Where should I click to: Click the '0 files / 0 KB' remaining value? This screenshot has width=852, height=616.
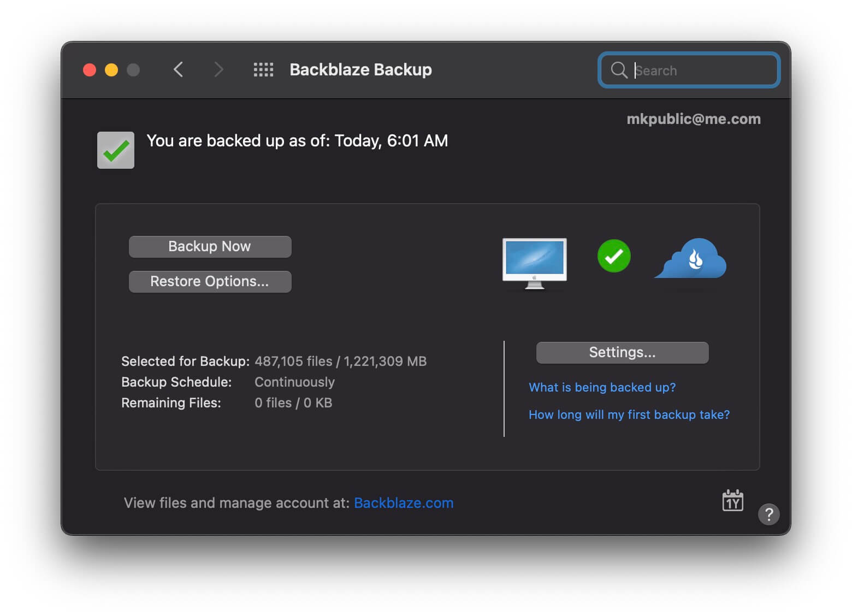tap(293, 403)
